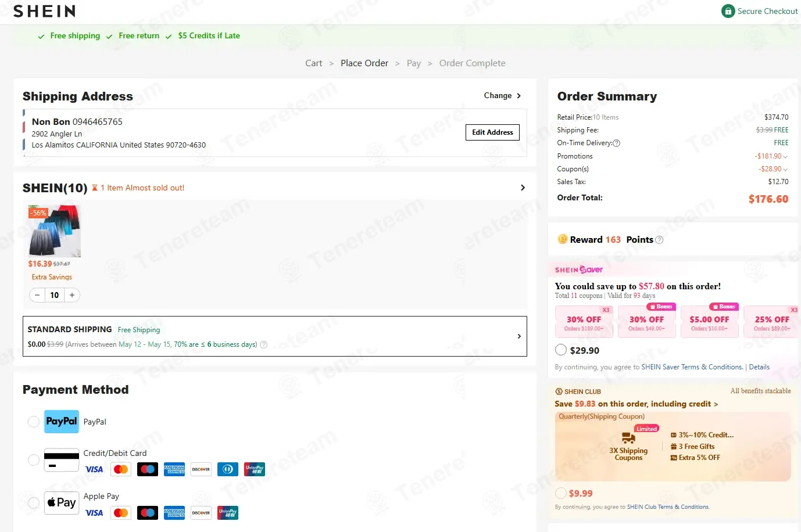Click the SHEIN Club quarterly benefits card
This screenshot has width=801, height=532.
pos(673,446)
